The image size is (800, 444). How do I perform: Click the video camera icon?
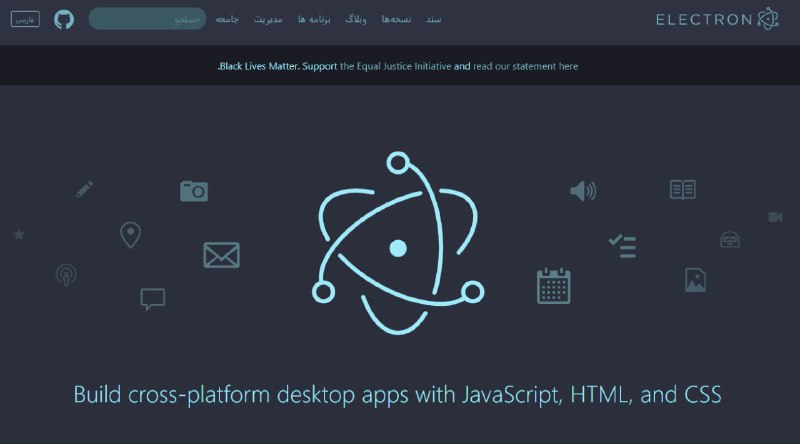(x=776, y=217)
